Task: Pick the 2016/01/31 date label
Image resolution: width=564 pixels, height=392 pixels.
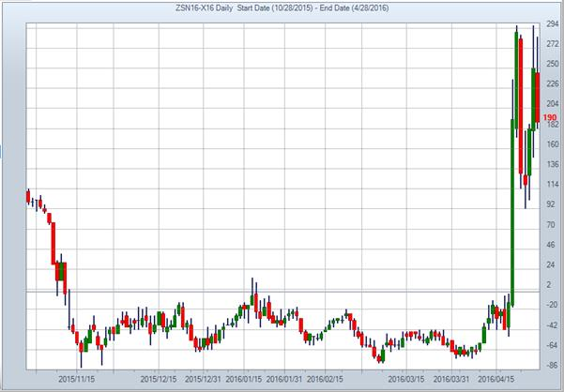Action: 284,379
